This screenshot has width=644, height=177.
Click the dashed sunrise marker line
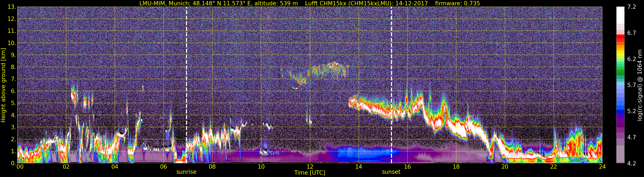point(186,85)
